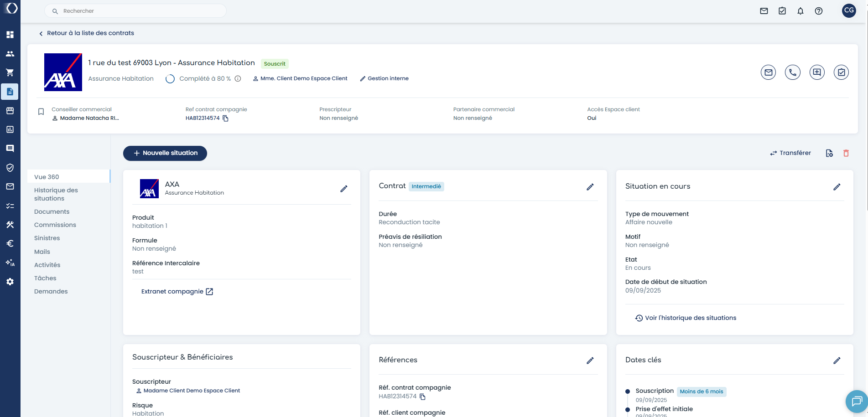Image resolution: width=868 pixels, height=417 pixels.
Task: Click the info icon beside Complété à 80 %
Action: [238, 78]
